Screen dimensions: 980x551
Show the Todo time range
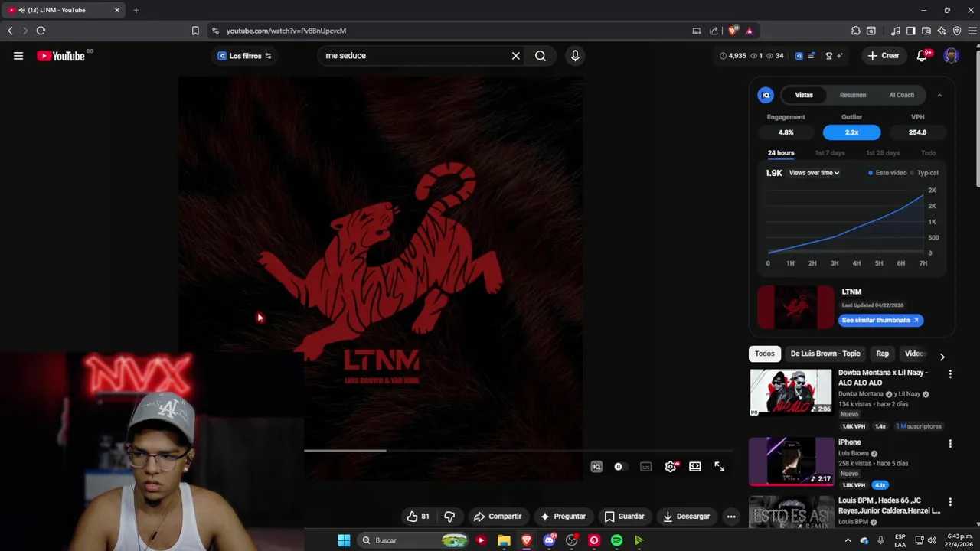click(x=928, y=153)
